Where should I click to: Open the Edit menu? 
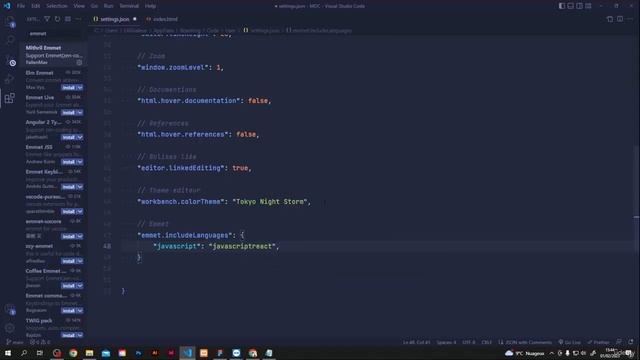pyautogui.click(x=36, y=6)
